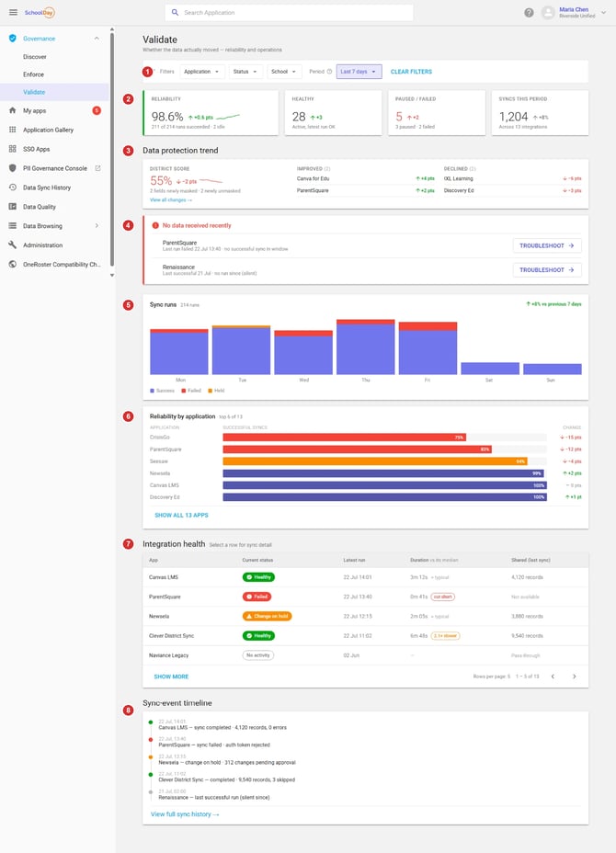Click the Thursday bar in Sync runs chart
Screen dimensions: 616x853
tap(366, 347)
